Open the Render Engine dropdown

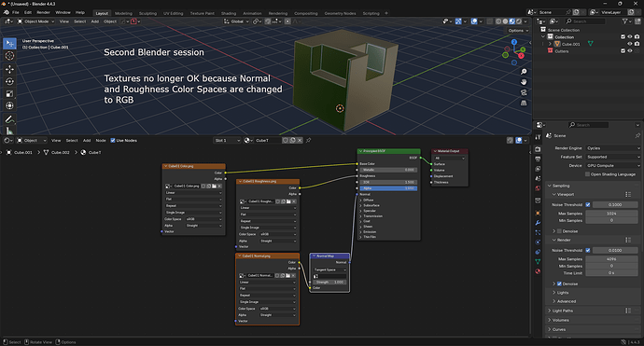point(613,148)
